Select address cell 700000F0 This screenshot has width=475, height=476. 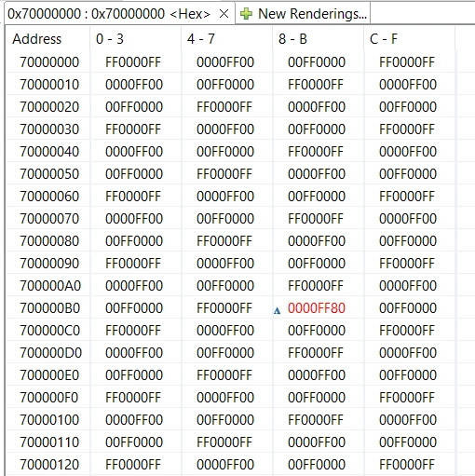tap(49, 398)
